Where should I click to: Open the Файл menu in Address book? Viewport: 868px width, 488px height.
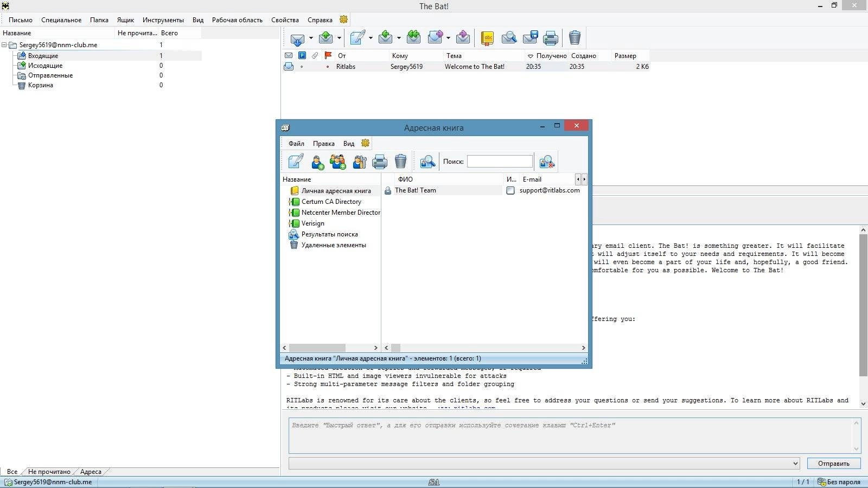click(x=296, y=144)
